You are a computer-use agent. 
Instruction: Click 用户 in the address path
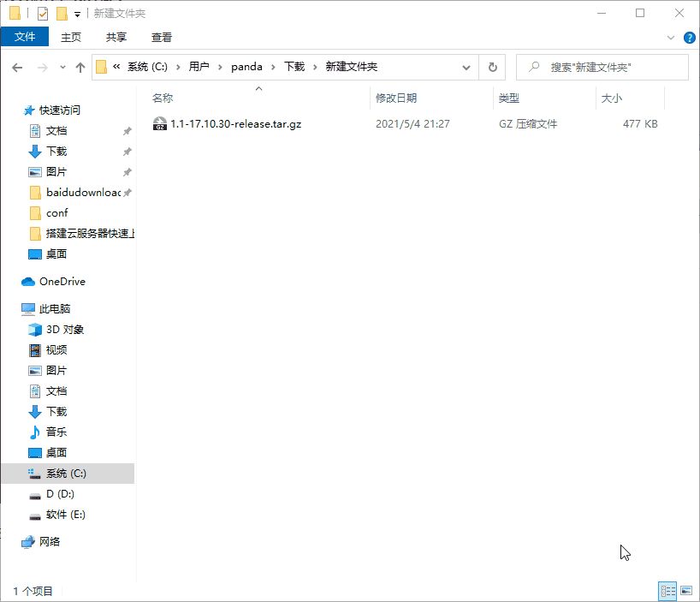click(199, 67)
